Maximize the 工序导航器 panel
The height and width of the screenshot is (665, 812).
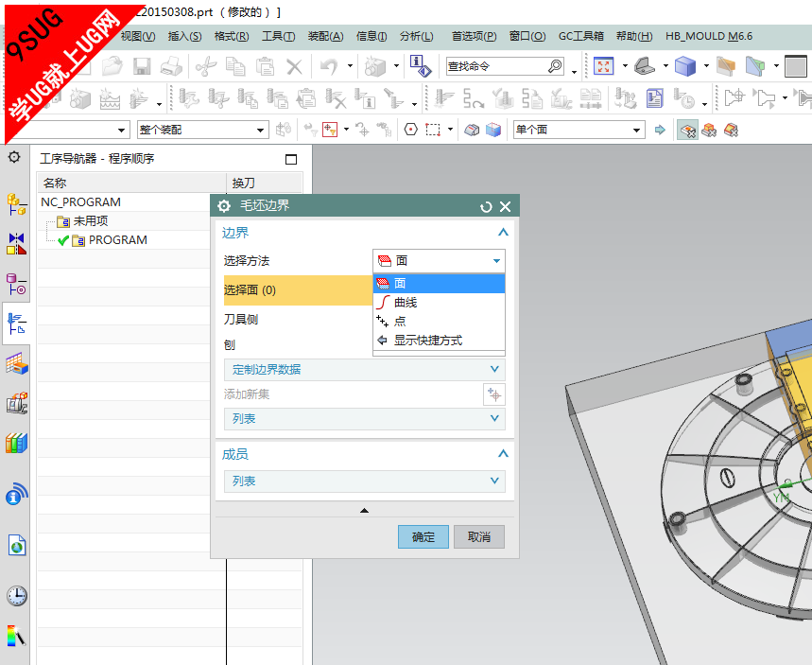[x=291, y=159]
